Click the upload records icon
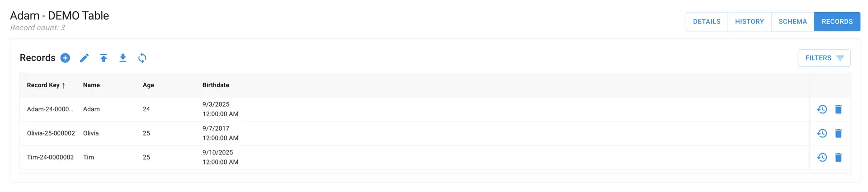The width and height of the screenshot is (868, 192). pos(104,58)
